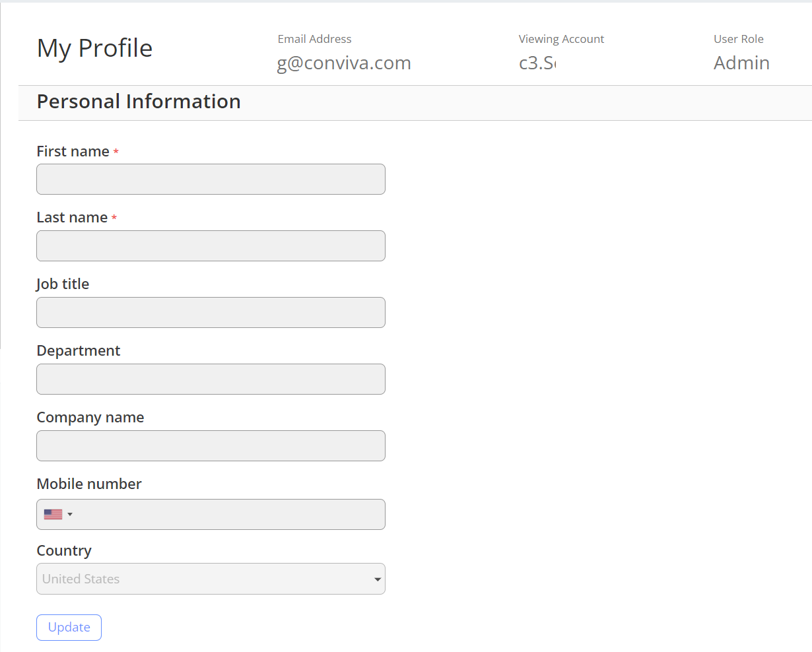Activate the Company name field
Image resolution: width=812 pixels, height=652 pixels.
[211, 446]
